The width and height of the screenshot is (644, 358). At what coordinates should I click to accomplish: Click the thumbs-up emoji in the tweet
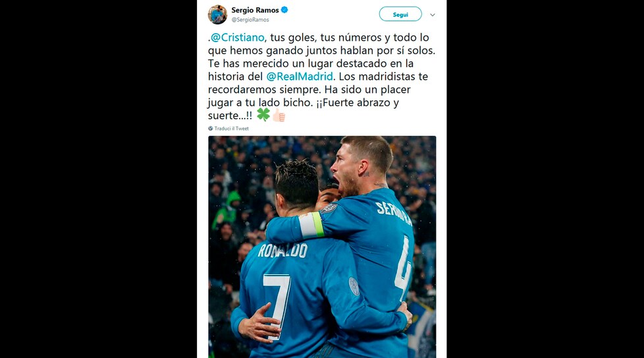coord(279,115)
